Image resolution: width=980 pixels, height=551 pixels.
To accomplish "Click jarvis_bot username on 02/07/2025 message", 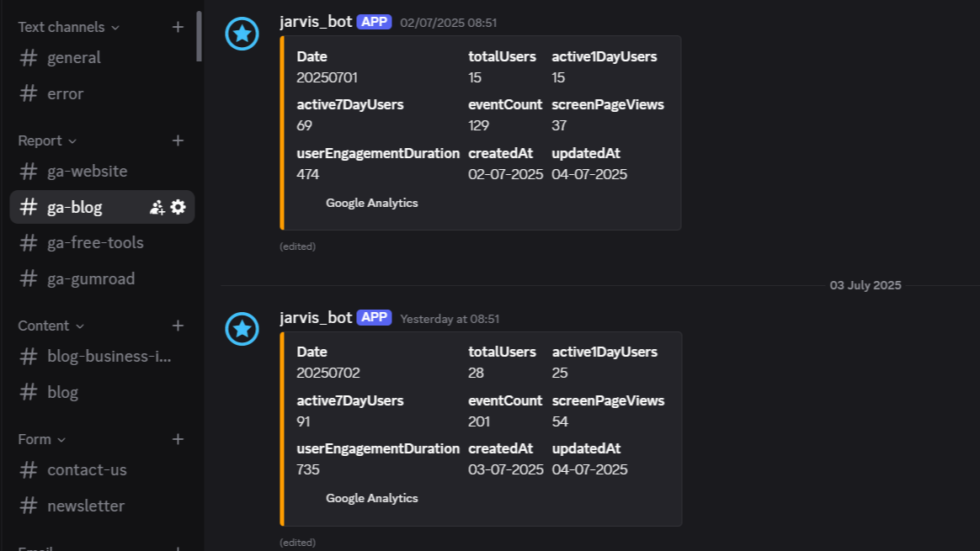I will tap(316, 22).
